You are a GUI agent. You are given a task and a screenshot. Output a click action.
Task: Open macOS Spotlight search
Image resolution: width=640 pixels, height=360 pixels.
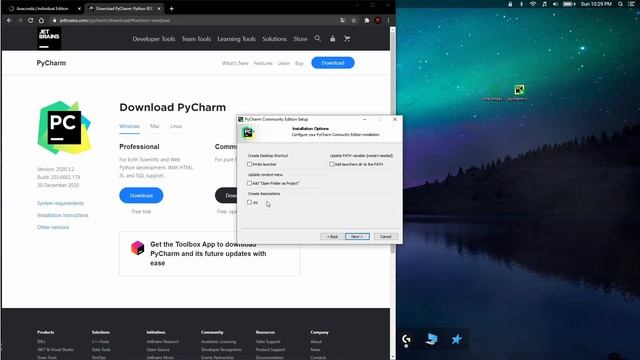pos(620,4)
